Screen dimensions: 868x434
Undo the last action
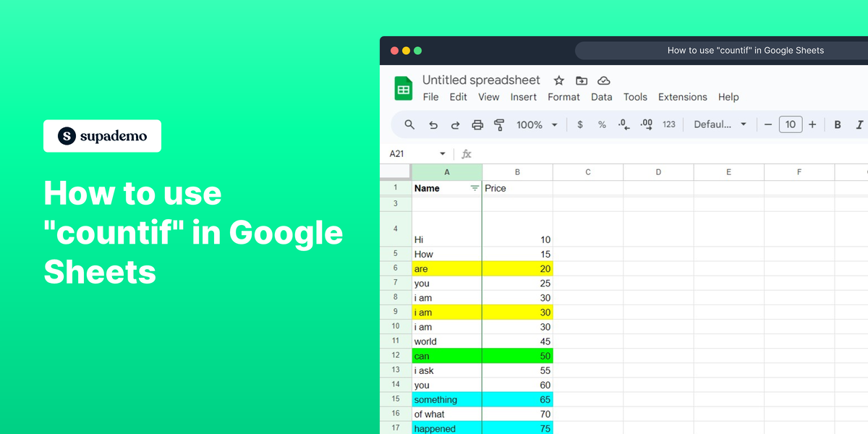coord(433,124)
